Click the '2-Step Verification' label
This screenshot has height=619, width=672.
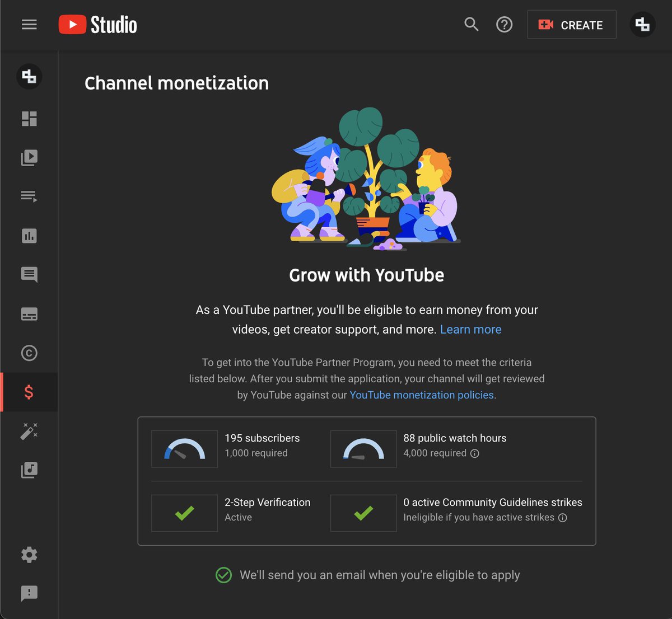pos(268,503)
